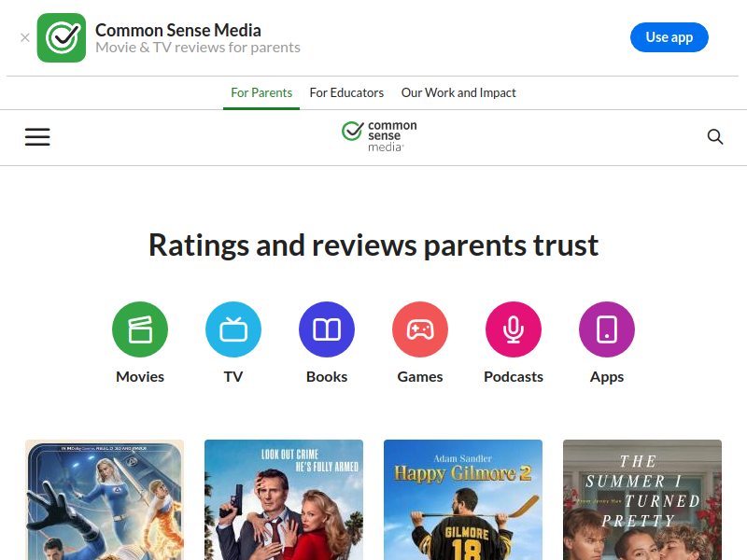Image resolution: width=747 pixels, height=560 pixels.
Task: View The Summer I Turned Pretty poster
Action: coord(642,500)
